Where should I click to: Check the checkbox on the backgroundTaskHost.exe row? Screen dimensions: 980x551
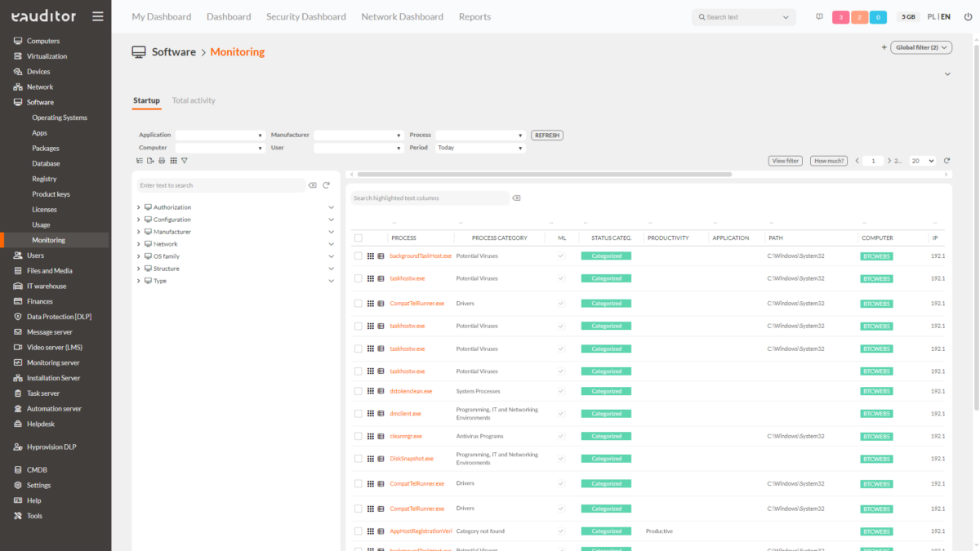click(358, 256)
